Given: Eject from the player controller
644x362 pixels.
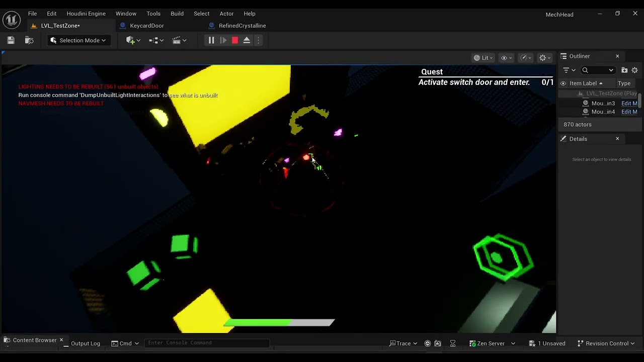Looking at the screenshot, I should click(x=247, y=40).
